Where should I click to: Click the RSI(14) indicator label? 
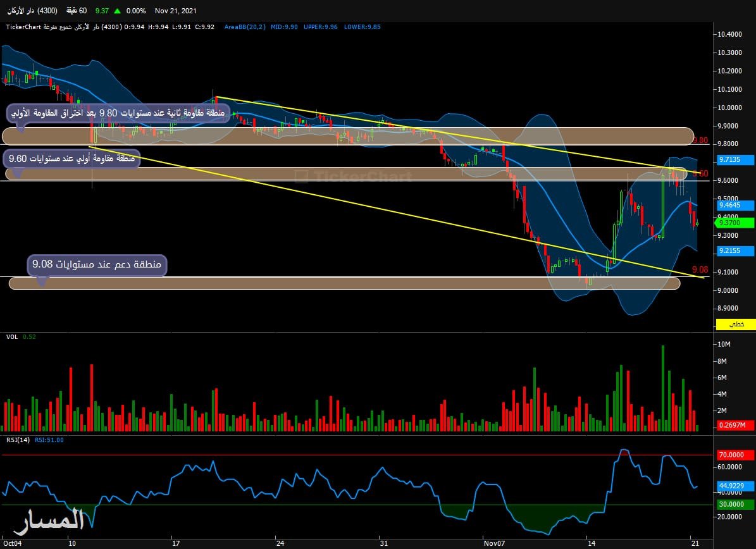pyautogui.click(x=18, y=440)
